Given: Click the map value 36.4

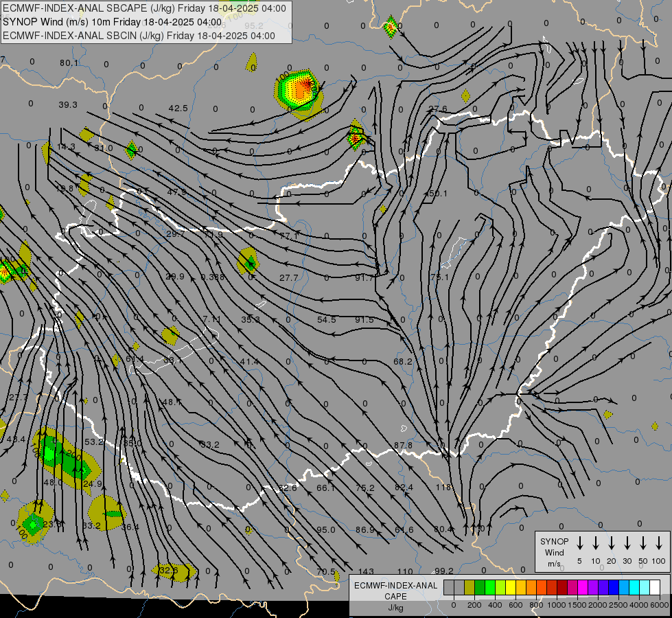Looking at the screenshot, I should click(x=130, y=527).
